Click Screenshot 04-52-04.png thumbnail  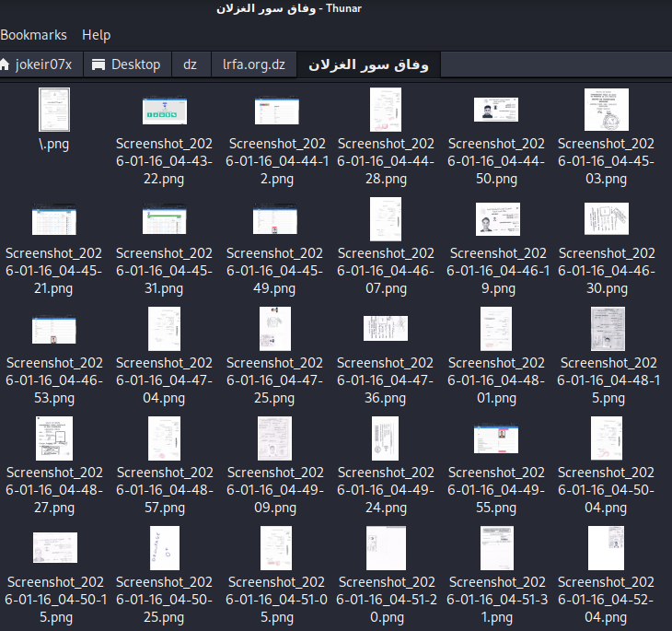[606, 549]
